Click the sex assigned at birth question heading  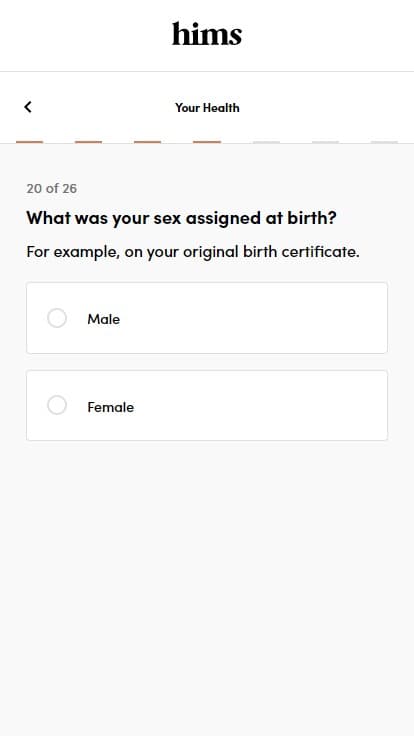[x=182, y=218]
